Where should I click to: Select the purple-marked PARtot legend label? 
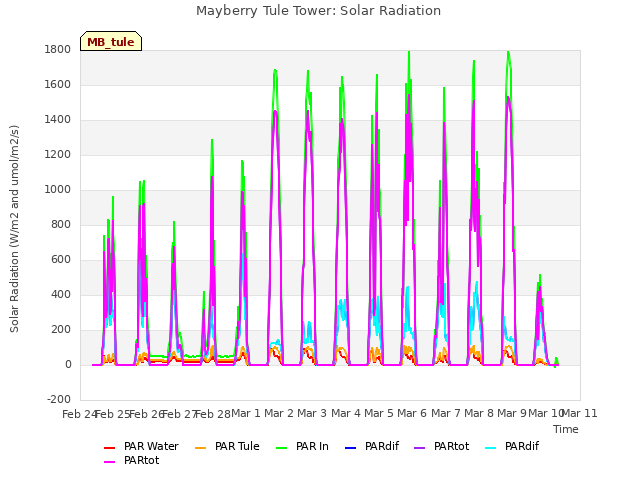(x=451, y=447)
